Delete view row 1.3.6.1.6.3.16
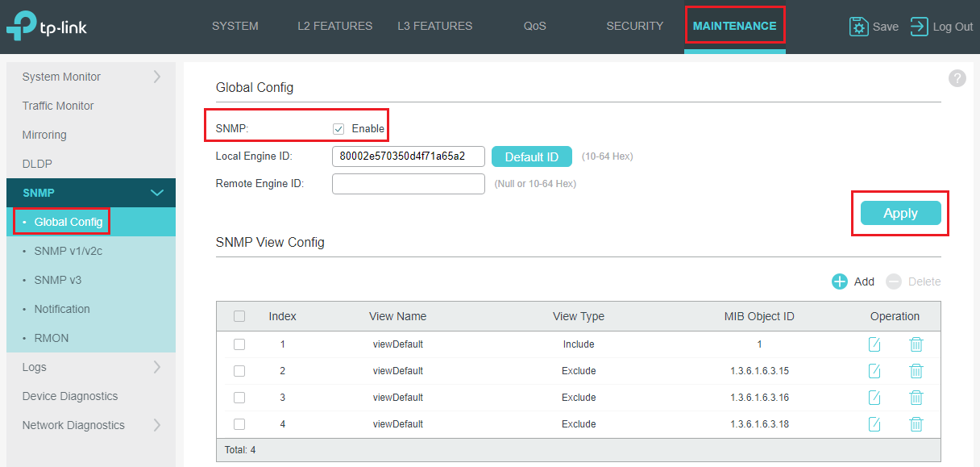The width and height of the screenshot is (980, 467). 916,398
